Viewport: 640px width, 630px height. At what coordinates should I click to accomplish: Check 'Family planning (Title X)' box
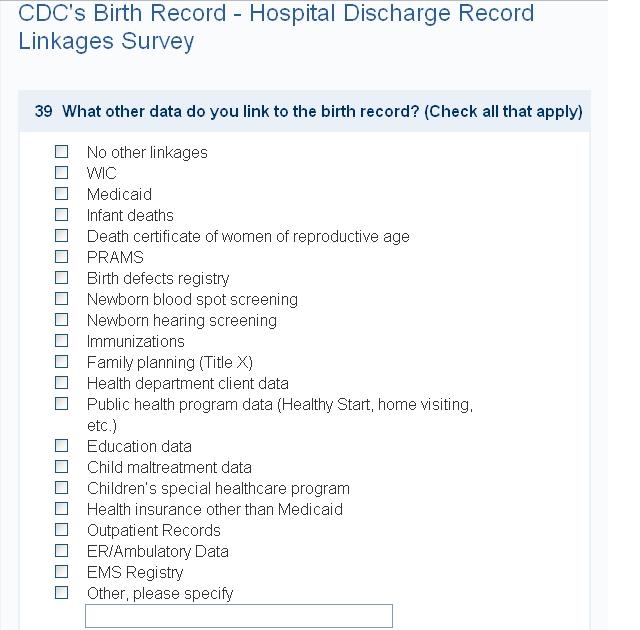pos(62,362)
